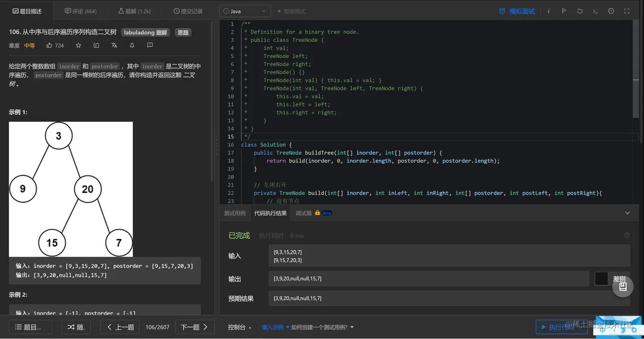Open the feedback comment icon
This screenshot has width=644, height=339.
[x=150, y=45]
